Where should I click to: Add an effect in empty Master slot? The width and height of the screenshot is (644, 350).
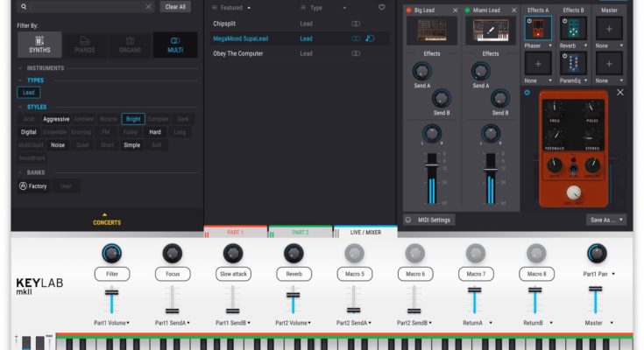pyautogui.click(x=611, y=29)
